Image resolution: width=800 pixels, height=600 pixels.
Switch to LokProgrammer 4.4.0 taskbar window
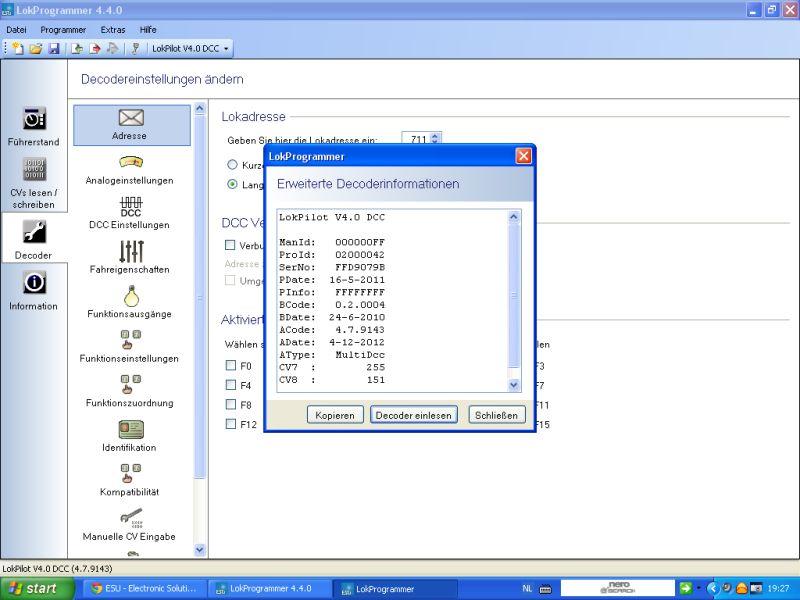[270, 589]
